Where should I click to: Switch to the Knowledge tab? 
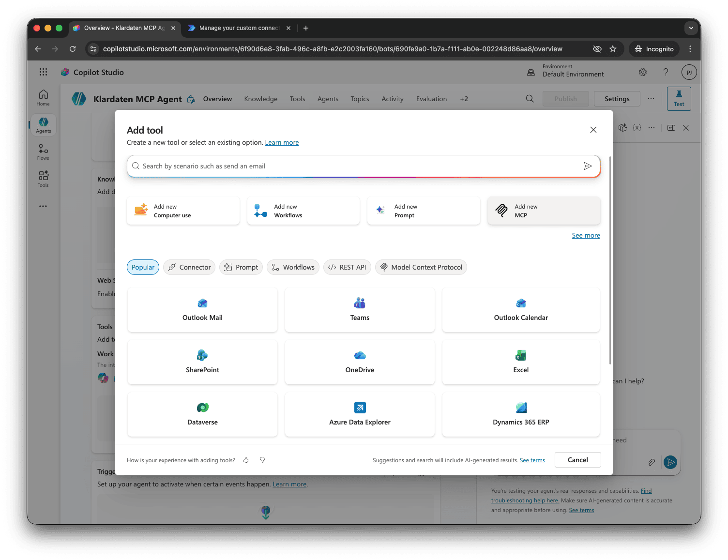(261, 99)
